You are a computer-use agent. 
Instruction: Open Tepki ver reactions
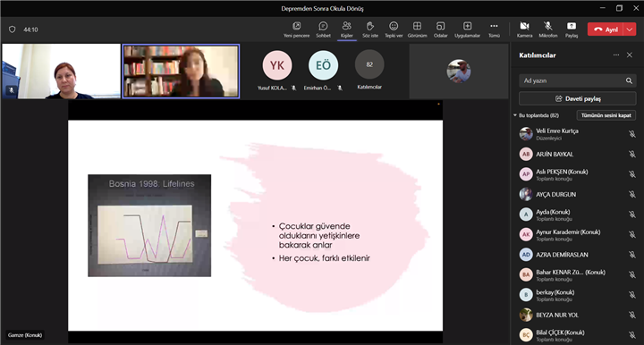point(394,29)
